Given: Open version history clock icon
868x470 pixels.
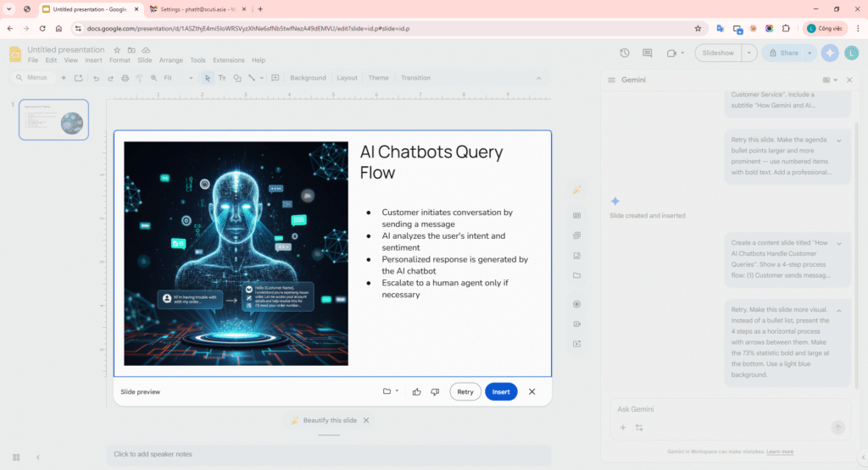Looking at the screenshot, I should pos(625,53).
